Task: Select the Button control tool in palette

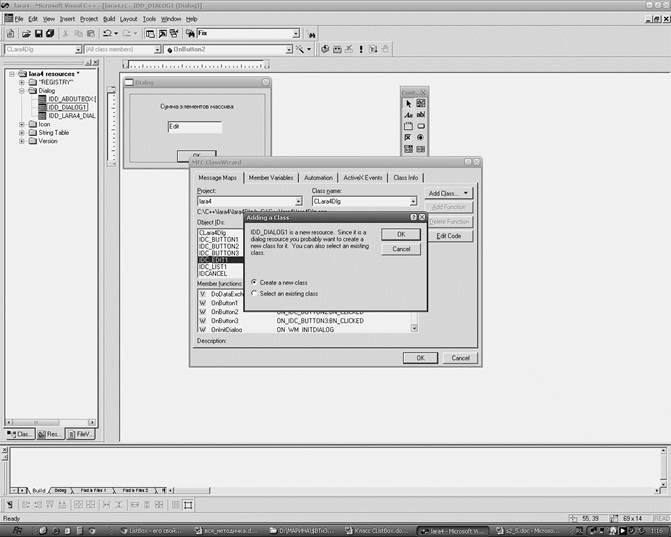Action: click(x=421, y=126)
